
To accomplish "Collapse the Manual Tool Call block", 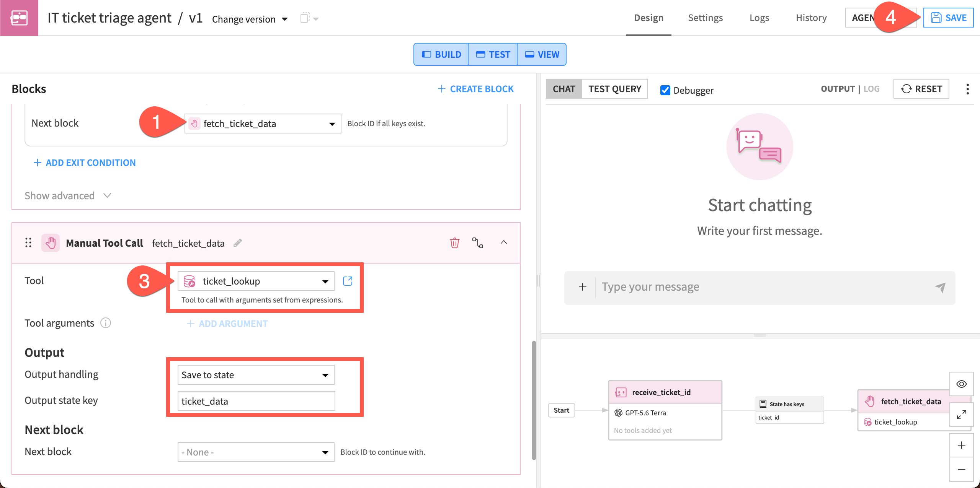I will tap(504, 242).
